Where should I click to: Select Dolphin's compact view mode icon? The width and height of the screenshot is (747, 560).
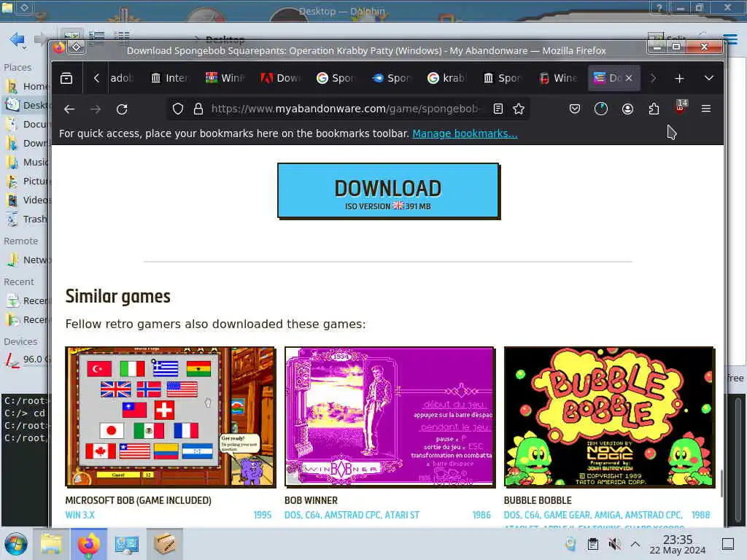tap(97, 37)
